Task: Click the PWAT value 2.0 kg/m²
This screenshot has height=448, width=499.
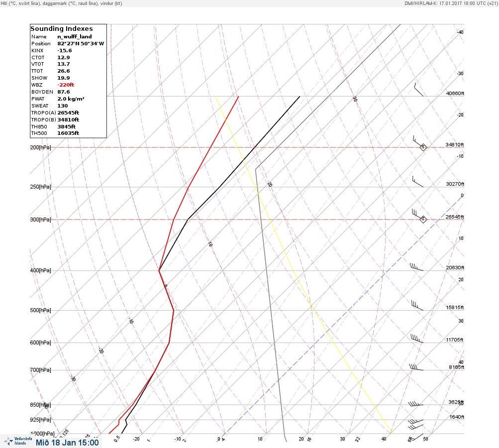Action: pyautogui.click(x=71, y=99)
